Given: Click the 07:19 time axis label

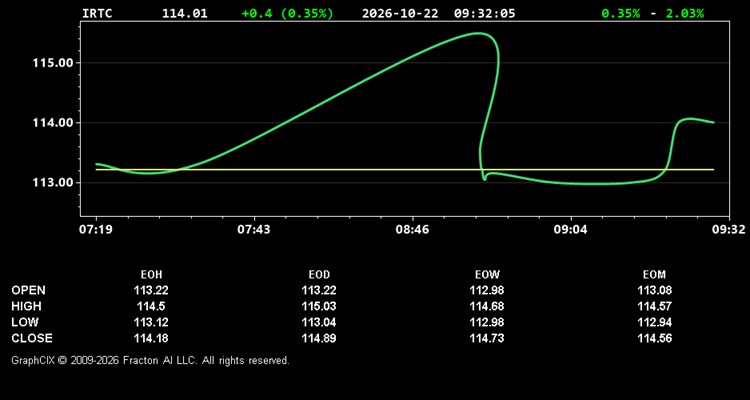Looking at the screenshot, I should (x=95, y=229).
